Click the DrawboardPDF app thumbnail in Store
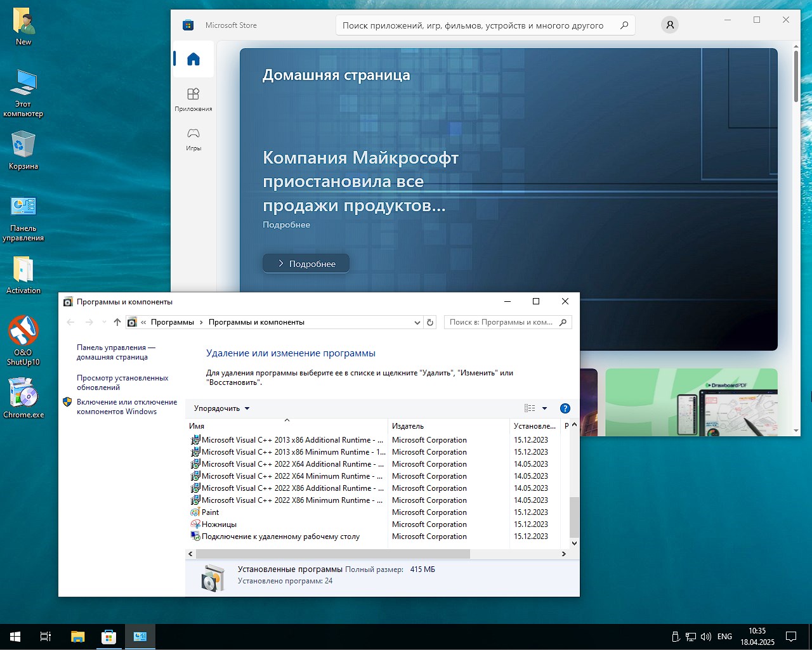 691,403
